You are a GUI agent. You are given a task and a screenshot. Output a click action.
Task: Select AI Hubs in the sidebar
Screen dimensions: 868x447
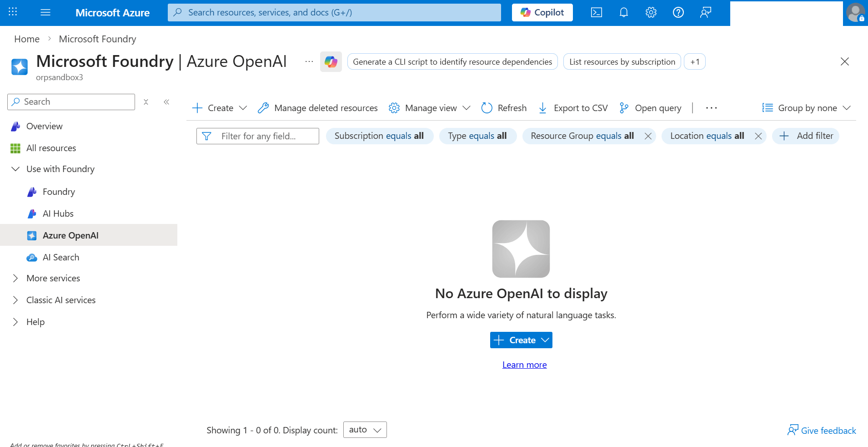click(x=58, y=213)
